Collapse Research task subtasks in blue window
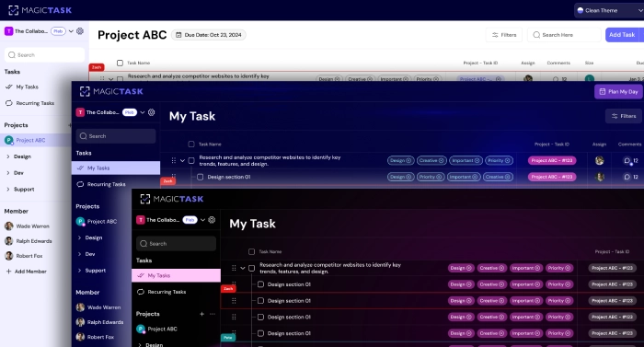 click(x=183, y=160)
